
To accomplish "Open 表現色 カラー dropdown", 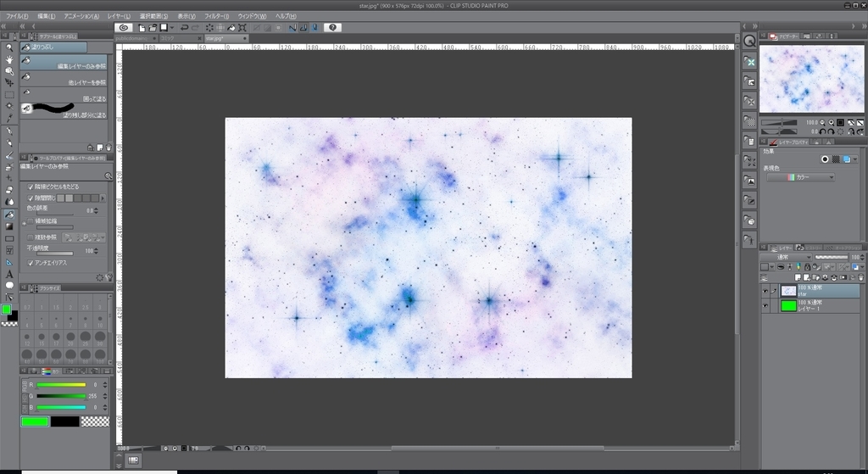I will [x=800, y=177].
